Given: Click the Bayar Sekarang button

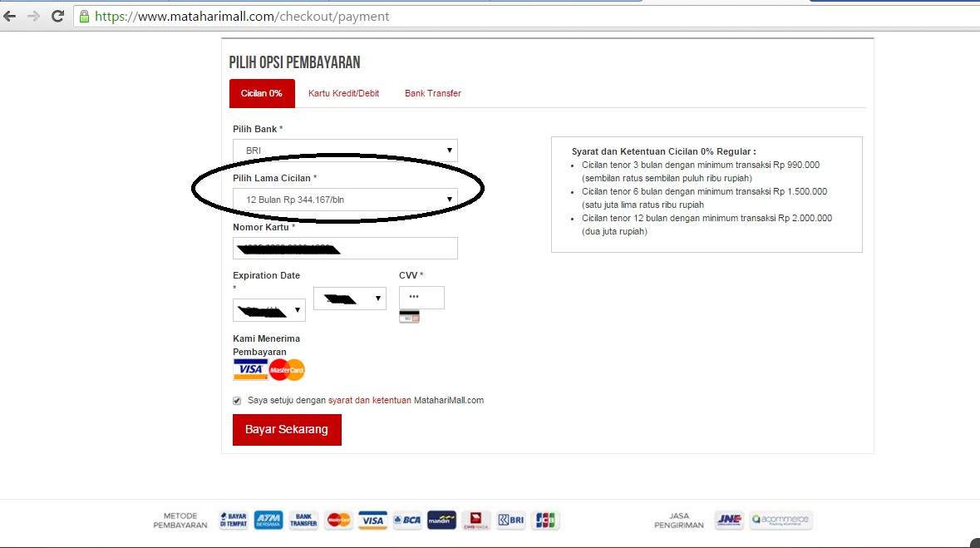Looking at the screenshot, I should [x=287, y=430].
